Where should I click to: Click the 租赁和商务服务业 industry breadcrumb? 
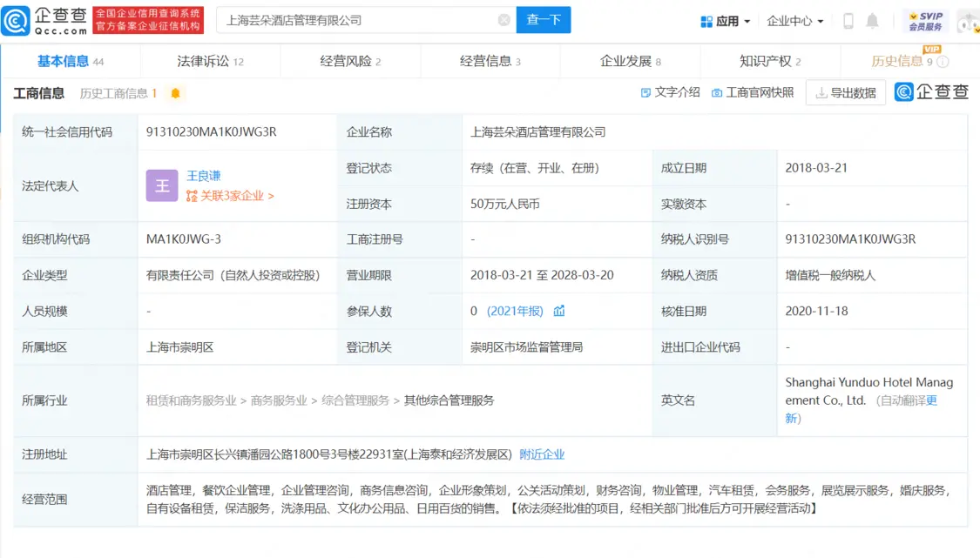pos(192,400)
